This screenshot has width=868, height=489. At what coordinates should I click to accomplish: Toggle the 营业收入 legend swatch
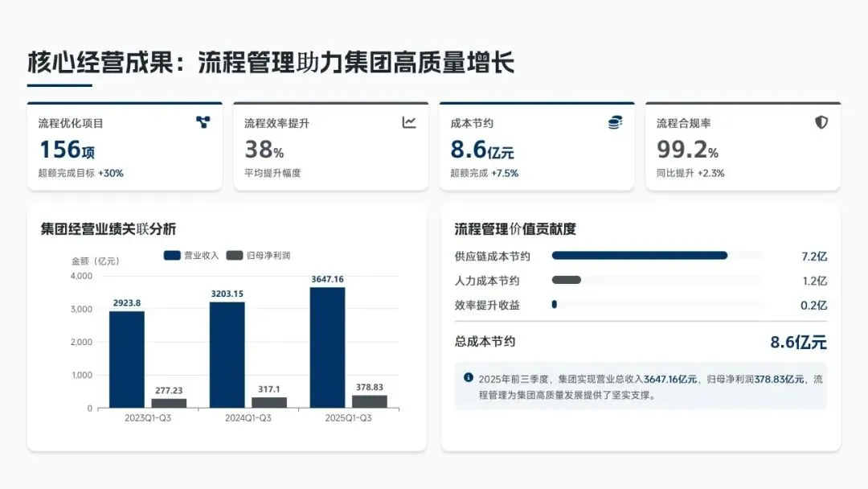[x=172, y=255]
